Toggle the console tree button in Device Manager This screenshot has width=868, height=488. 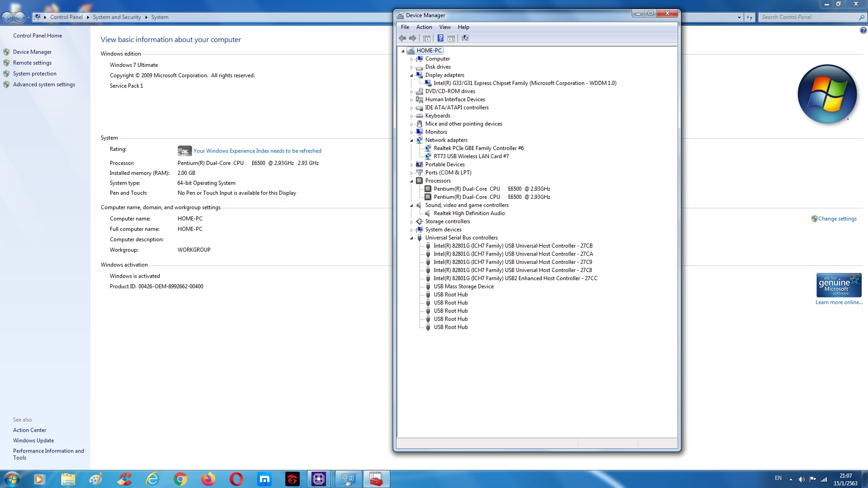click(426, 38)
